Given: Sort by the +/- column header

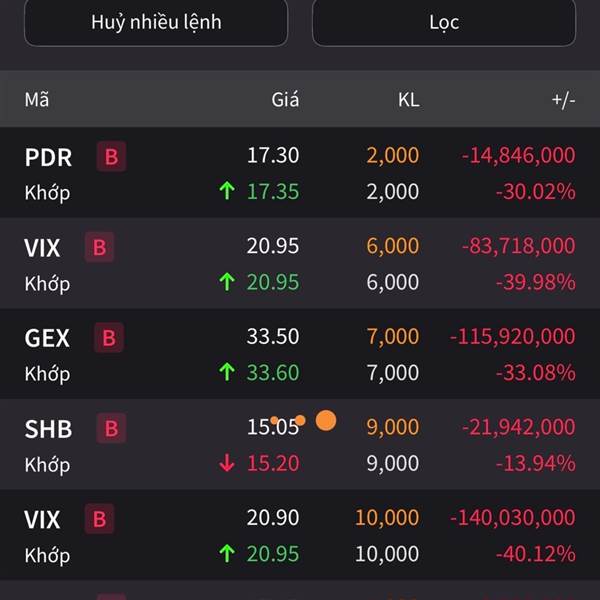Looking at the screenshot, I should coord(563,100).
